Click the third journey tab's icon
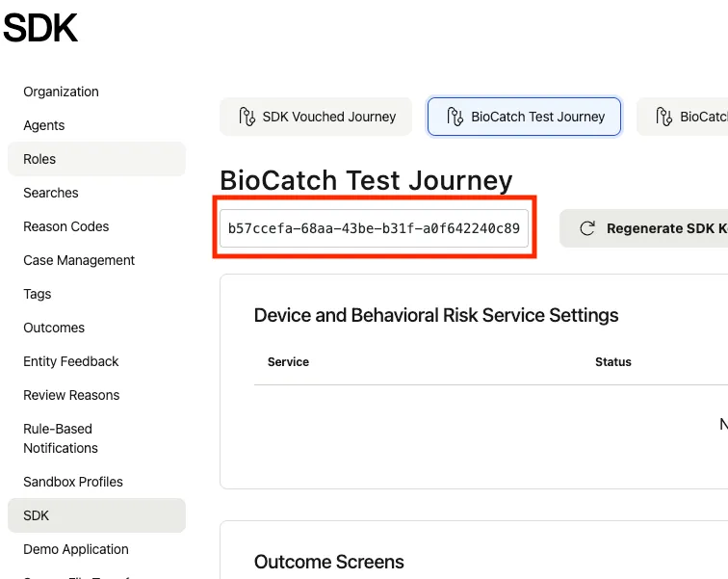Image resolution: width=728 pixels, height=579 pixels. click(663, 117)
